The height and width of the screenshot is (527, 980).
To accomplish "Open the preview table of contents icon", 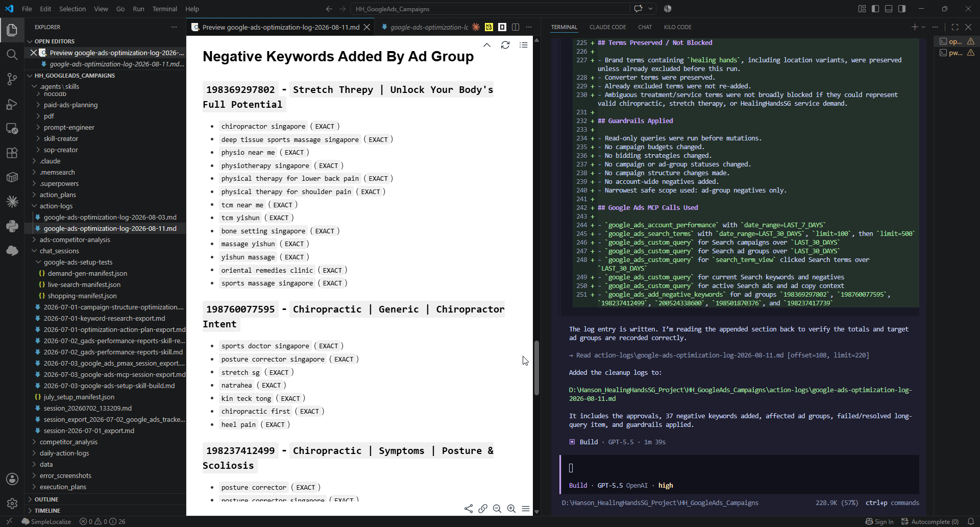I will 524,45.
